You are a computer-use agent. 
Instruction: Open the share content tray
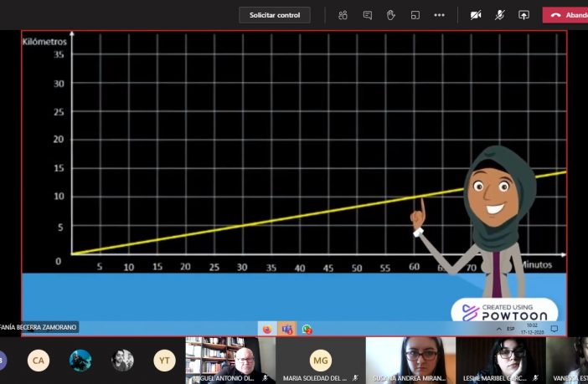524,15
